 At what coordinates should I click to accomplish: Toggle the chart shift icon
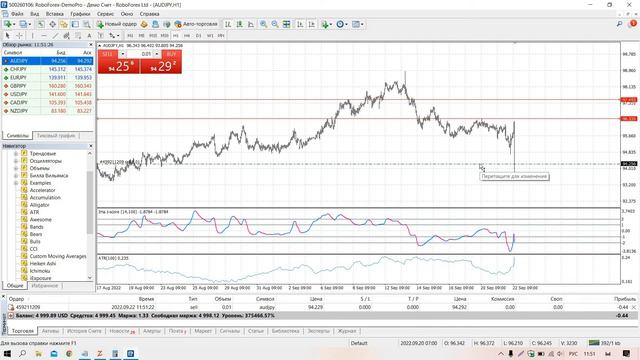pyautogui.click(x=311, y=24)
